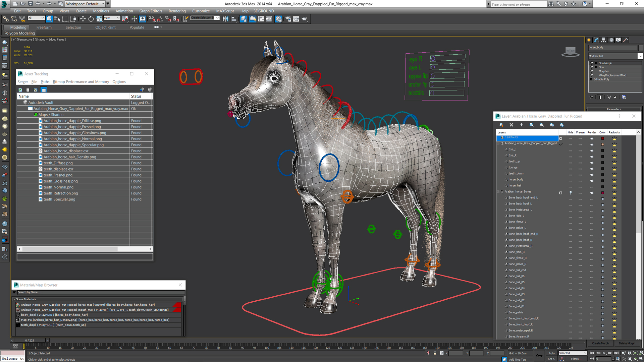Viewport: 644px width, 362px height.
Task: Open the Material Editor icon
Action: point(278,19)
